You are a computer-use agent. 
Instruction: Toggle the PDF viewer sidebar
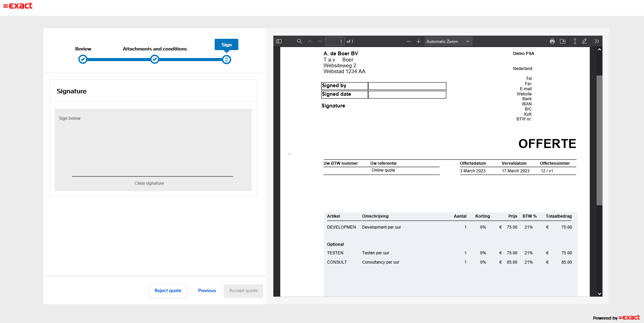279,41
